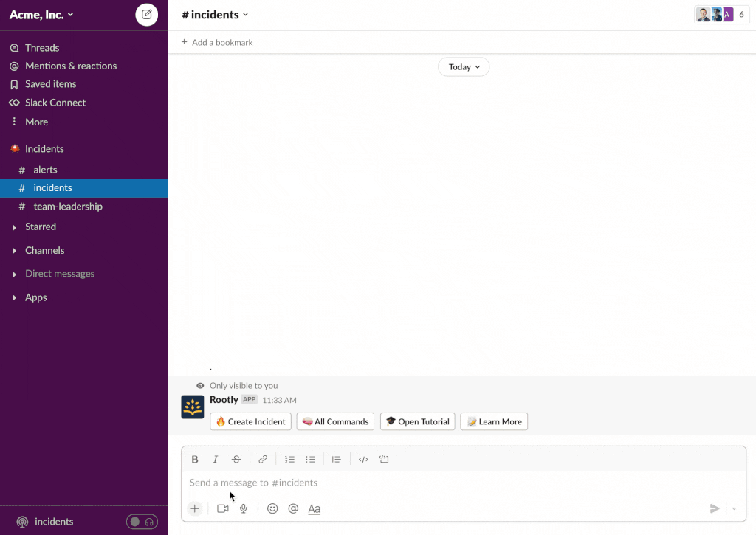Toggle bold formatting

pyautogui.click(x=195, y=459)
